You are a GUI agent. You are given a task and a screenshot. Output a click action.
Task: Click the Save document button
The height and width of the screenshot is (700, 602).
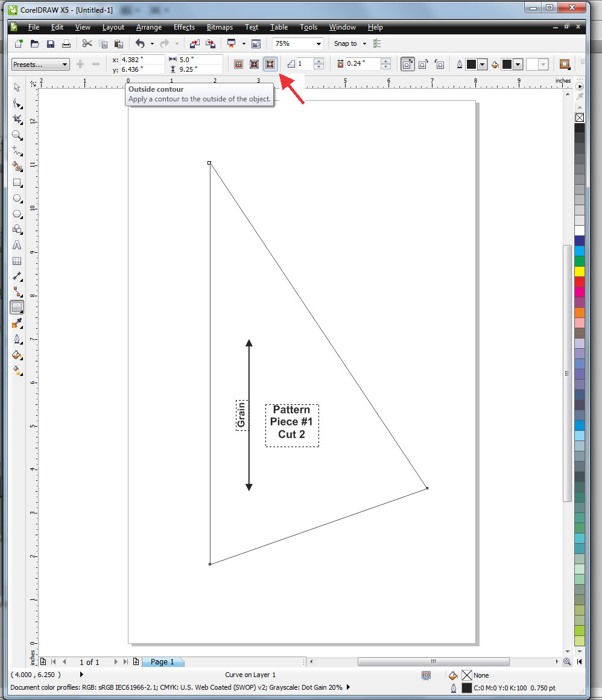51,43
